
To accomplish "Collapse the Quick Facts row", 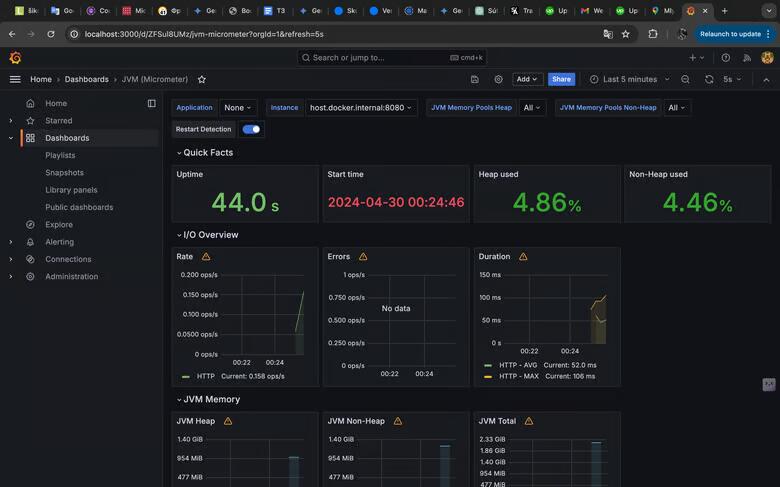I will click(x=207, y=153).
